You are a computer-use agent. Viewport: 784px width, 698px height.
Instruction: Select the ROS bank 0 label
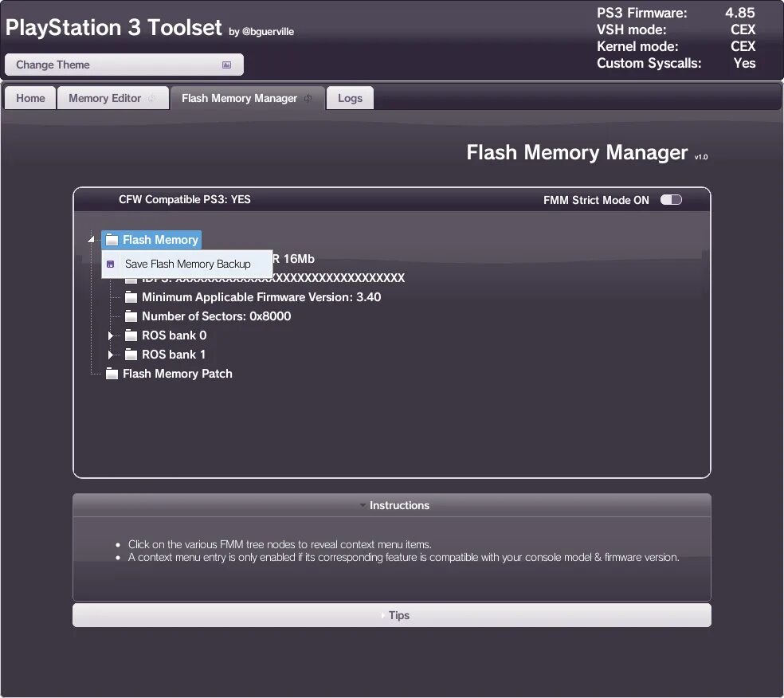(x=174, y=335)
